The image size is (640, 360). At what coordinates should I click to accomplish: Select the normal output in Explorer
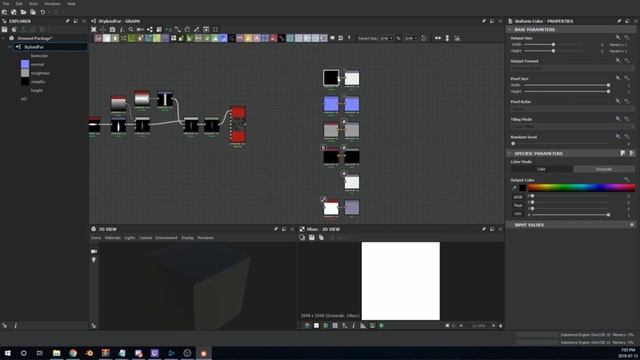(38, 64)
